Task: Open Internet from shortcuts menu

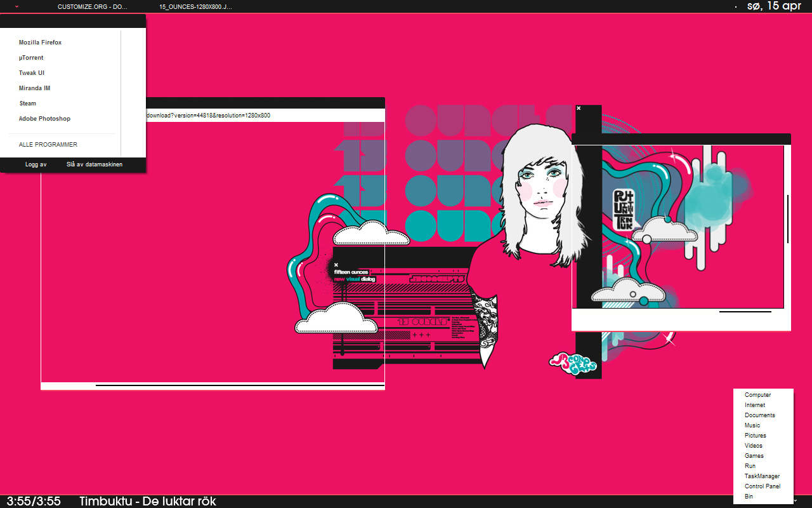Action: (x=755, y=405)
